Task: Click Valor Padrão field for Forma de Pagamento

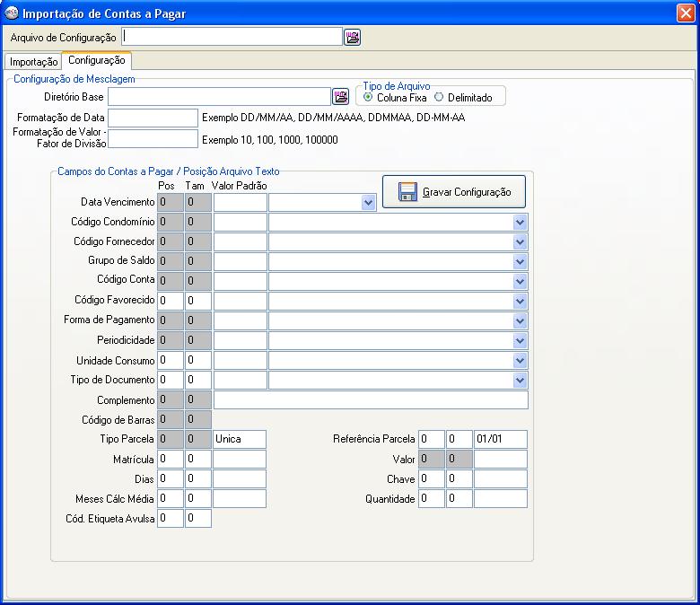Action: pyautogui.click(x=241, y=321)
